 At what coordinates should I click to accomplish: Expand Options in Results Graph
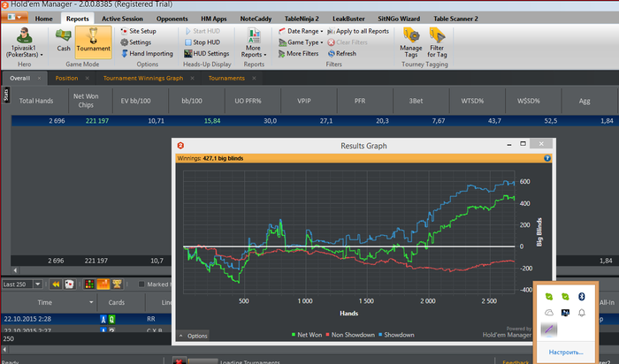(194, 336)
